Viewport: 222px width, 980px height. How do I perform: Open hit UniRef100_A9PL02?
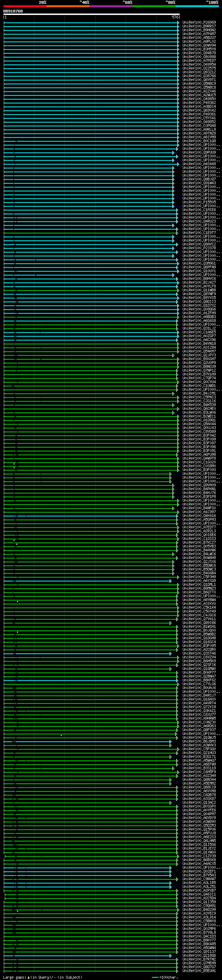click(199, 41)
